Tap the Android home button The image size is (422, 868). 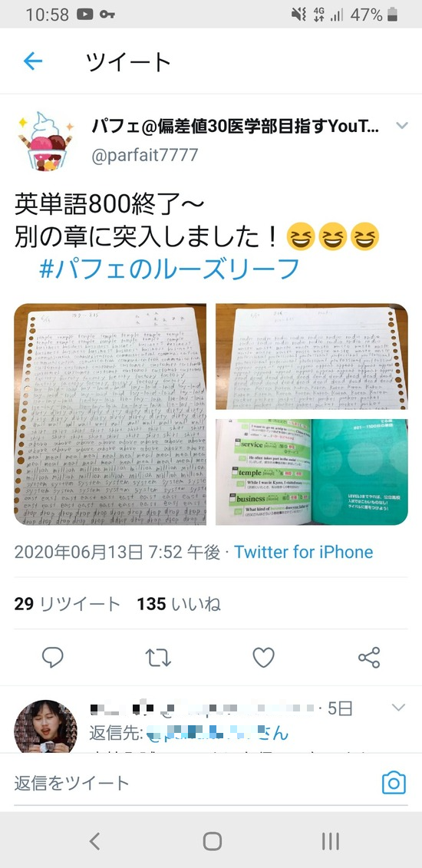pos(212,841)
